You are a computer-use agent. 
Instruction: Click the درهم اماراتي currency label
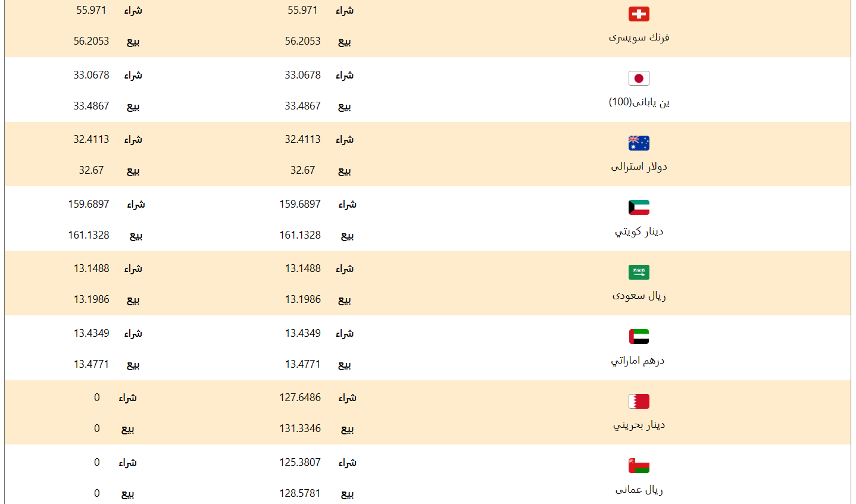point(638,361)
